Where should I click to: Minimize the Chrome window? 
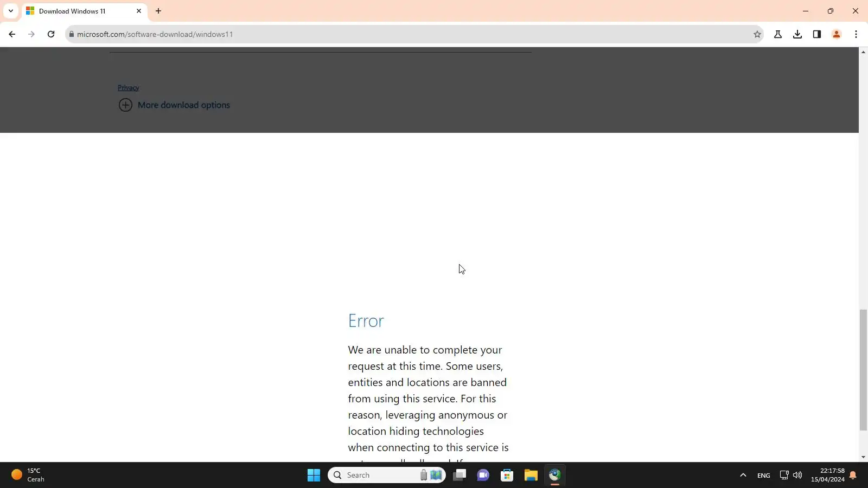806,11
